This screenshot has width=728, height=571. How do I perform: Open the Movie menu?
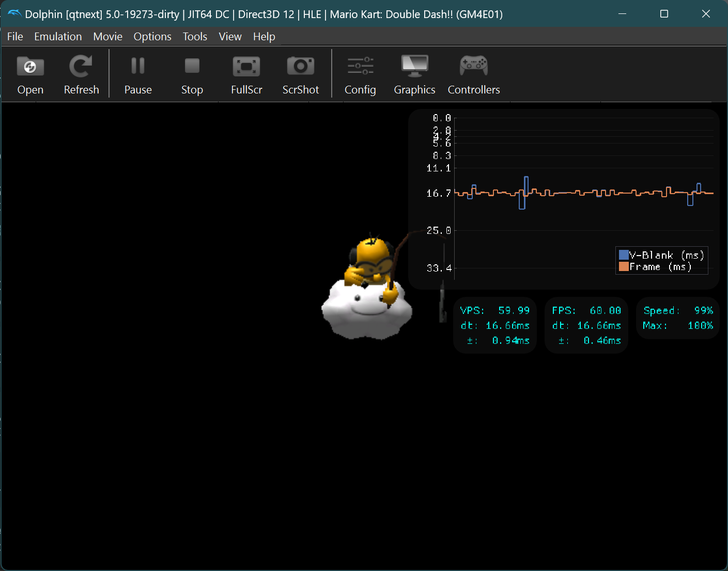pos(108,37)
